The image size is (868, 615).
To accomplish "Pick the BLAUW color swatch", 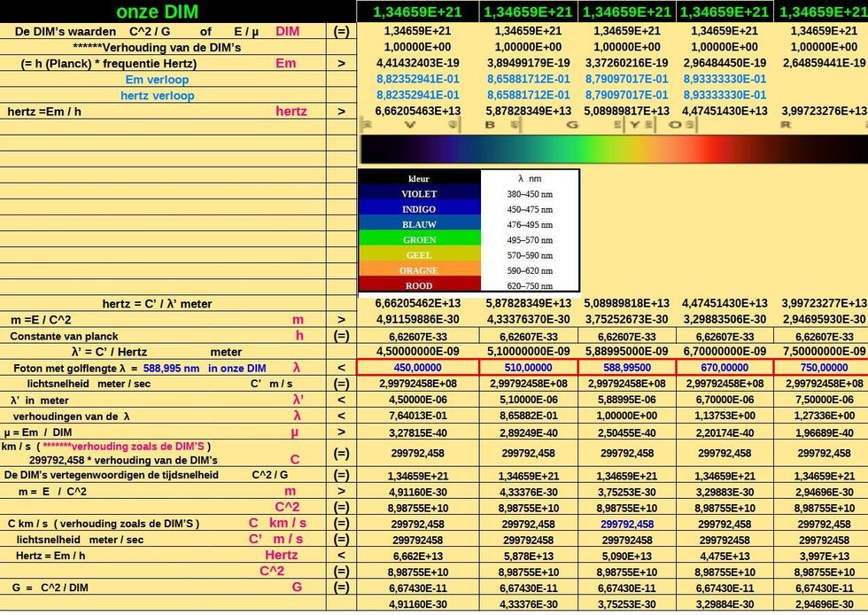I will 419,224.
